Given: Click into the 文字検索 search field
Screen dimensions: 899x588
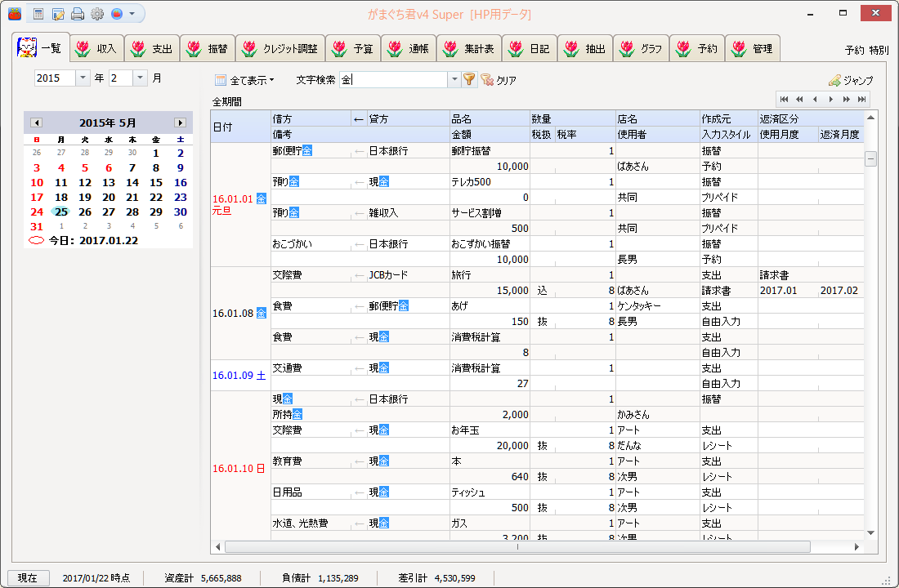Looking at the screenshot, I should point(393,79).
